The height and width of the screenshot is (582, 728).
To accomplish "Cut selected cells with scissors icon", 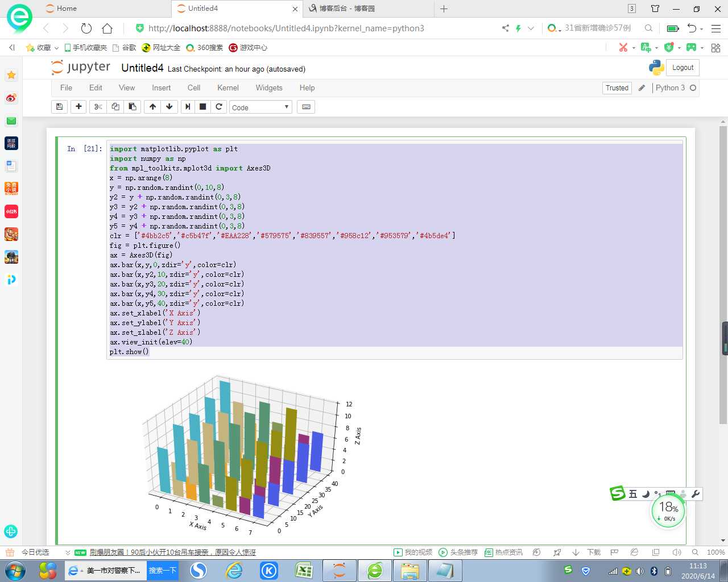I will tap(98, 107).
